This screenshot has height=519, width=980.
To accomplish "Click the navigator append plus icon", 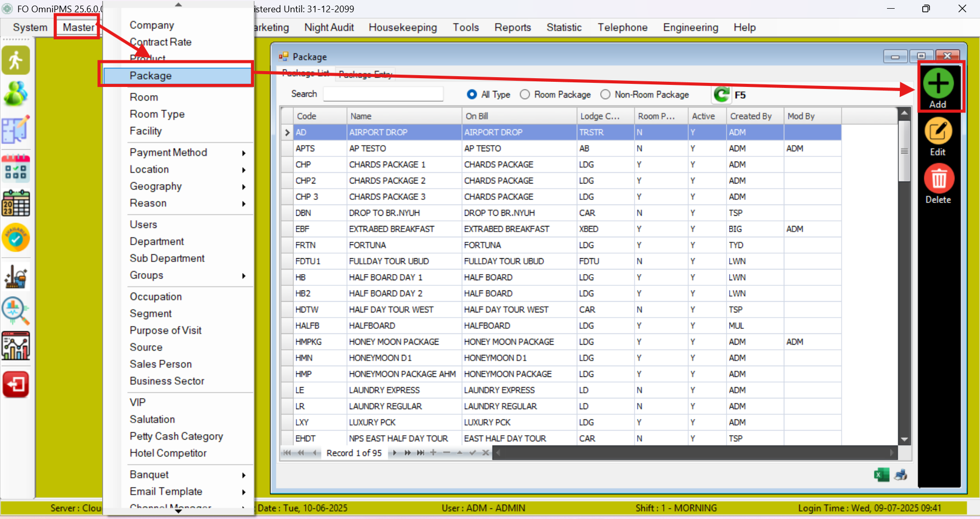I will point(433,453).
